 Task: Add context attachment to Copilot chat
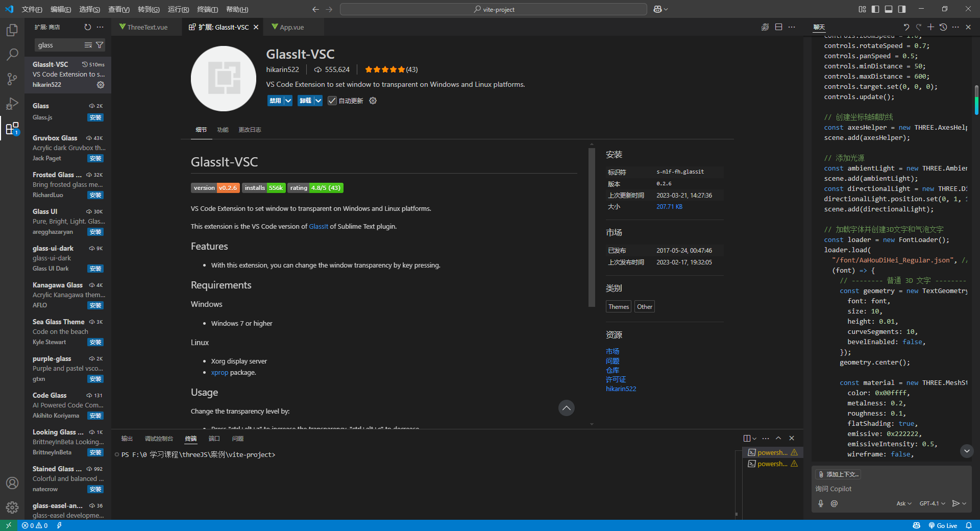pos(838,474)
